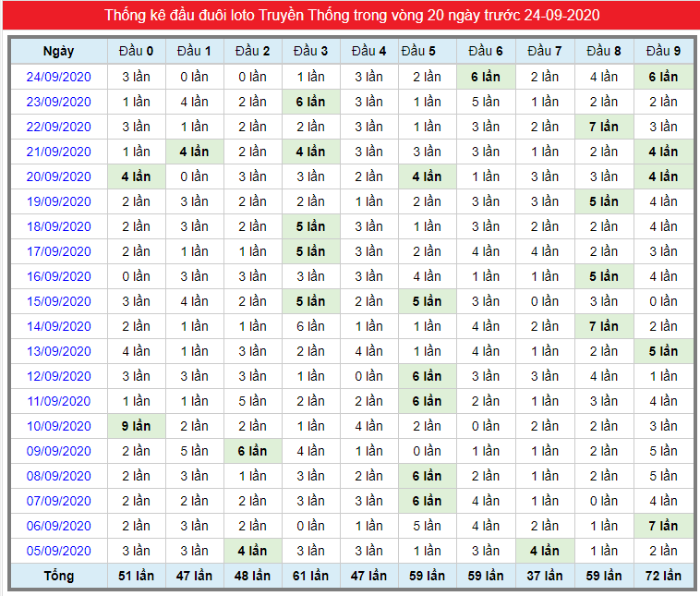Open the 24/09/2020 date link

(x=58, y=77)
